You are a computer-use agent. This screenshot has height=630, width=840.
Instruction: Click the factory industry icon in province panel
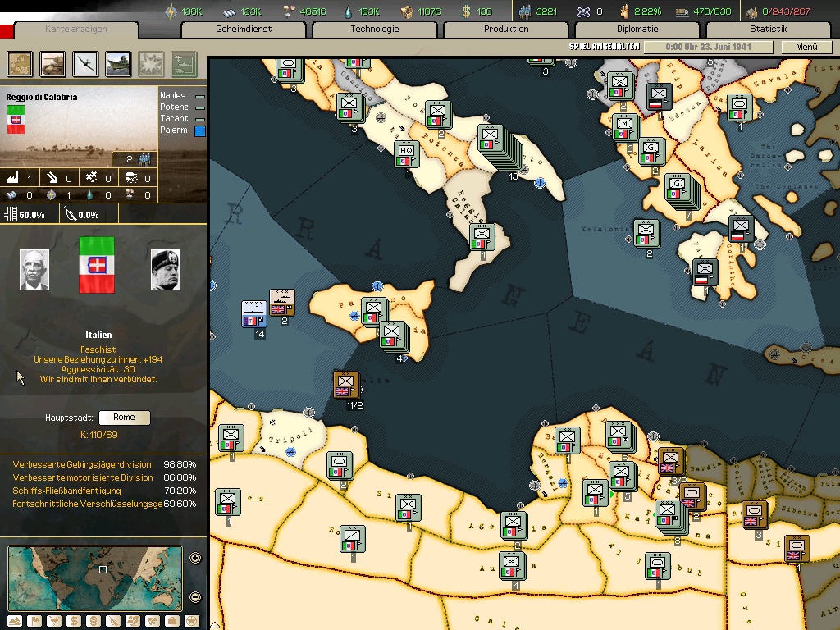12,178
